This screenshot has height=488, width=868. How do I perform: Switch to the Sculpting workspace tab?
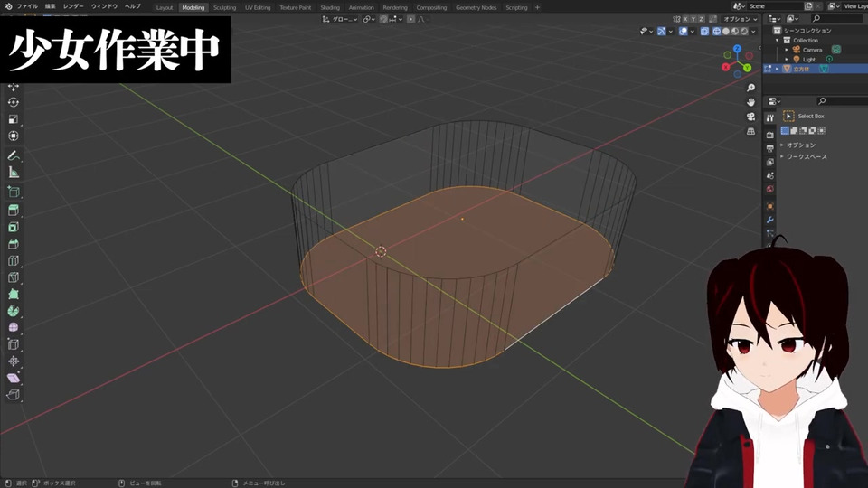[x=225, y=8]
